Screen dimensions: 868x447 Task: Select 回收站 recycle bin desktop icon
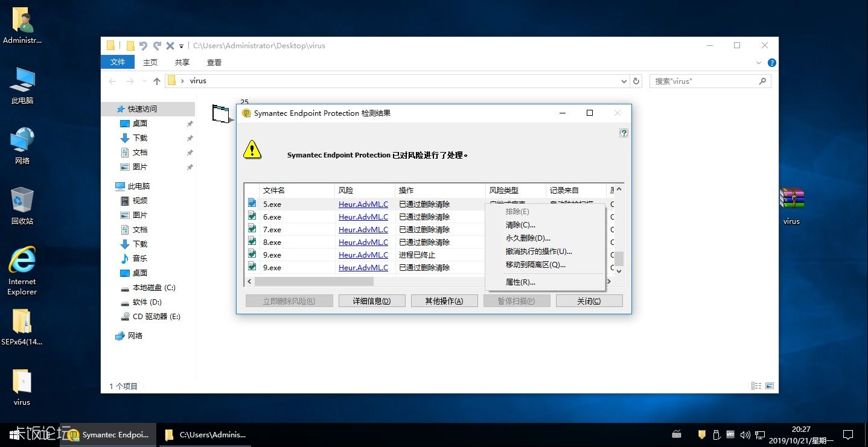(22, 206)
